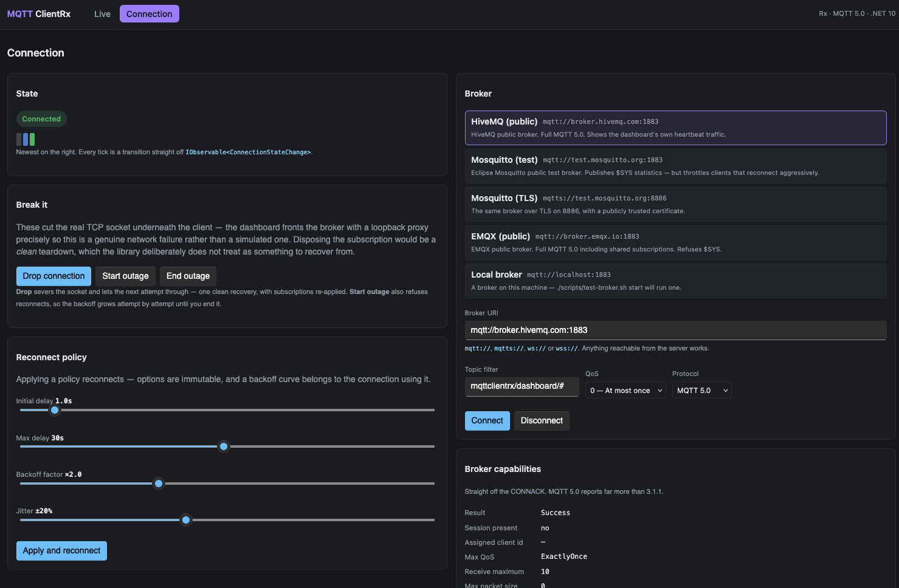Image resolution: width=899 pixels, height=588 pixels.
Task: Apply the policy and reconnect
Action: pyautogui.click(x=61, y=550)
